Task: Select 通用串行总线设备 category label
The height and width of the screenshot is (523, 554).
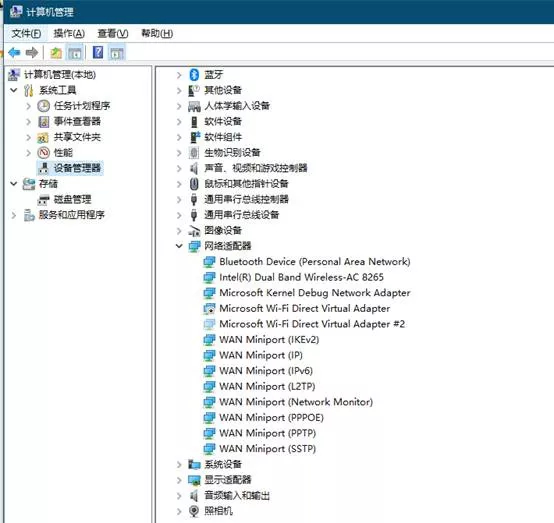Action: click(x=242, y=215)
